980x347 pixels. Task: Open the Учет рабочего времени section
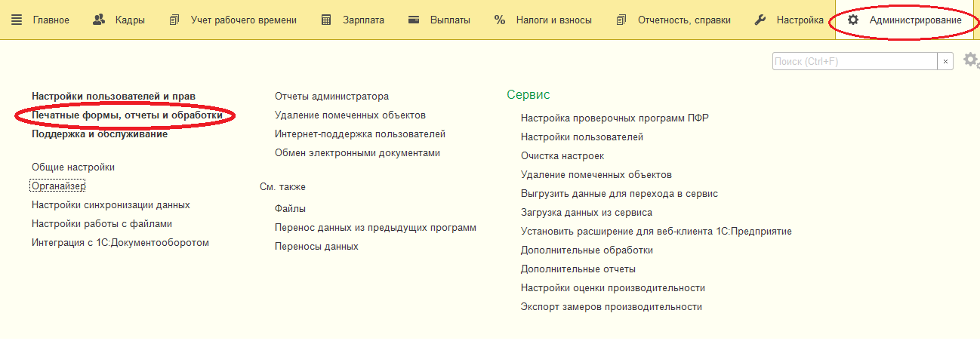pyautogui.click(x=243, y=20)
